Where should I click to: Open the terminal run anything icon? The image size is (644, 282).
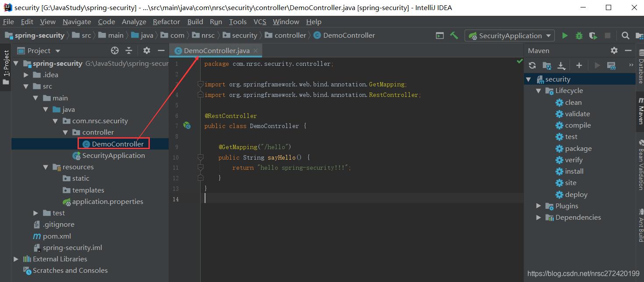pyautogui.click(x=439, y=36)
